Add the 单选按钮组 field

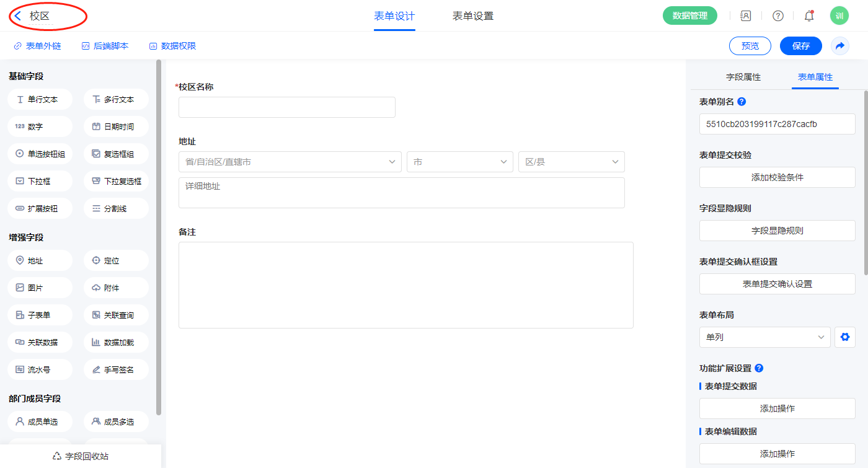40,154
